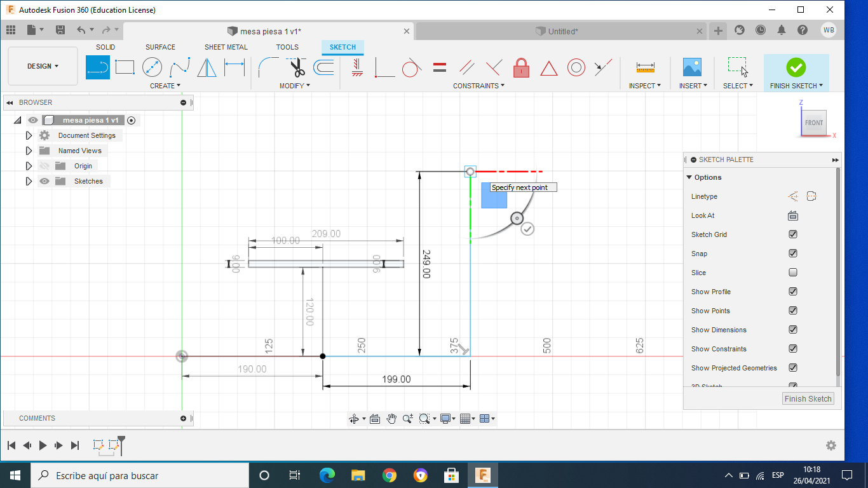868x488 pixels.
Task: Toggle Show Projected Geometries checkbox
Action: click(x=792, y=368)
